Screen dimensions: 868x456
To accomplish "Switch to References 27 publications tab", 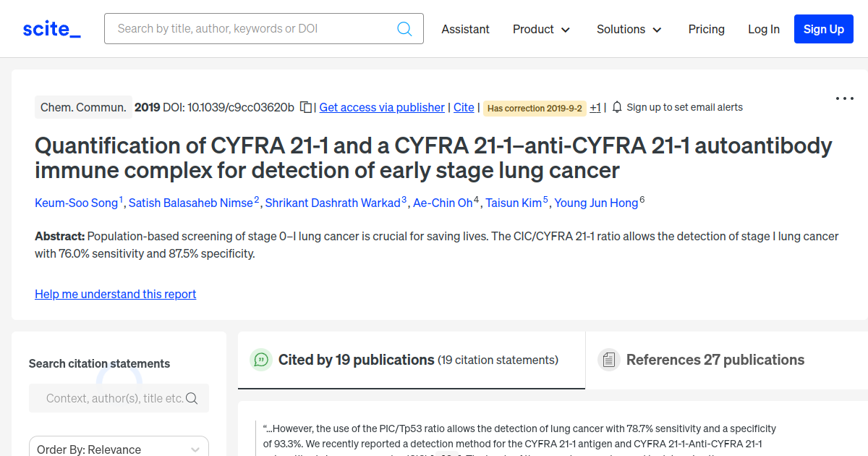I will click(x=715, y=360).
